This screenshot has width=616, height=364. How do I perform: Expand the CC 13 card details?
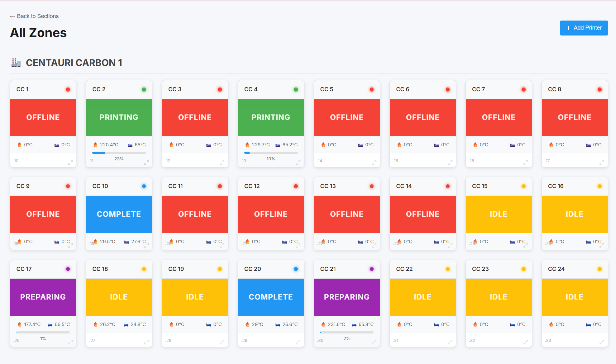(x=374, y=245)
